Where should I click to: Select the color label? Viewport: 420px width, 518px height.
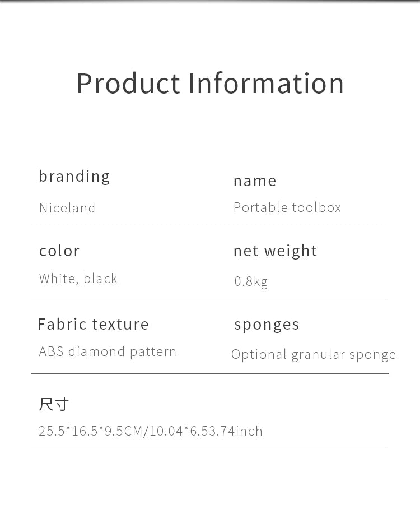coord(59,251)
